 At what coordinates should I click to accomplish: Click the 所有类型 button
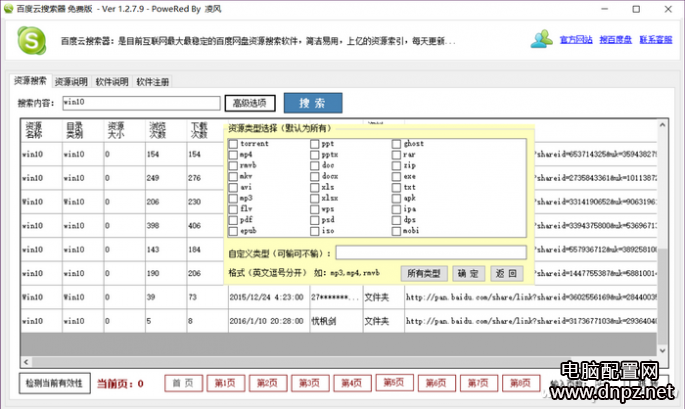point(424,274)
